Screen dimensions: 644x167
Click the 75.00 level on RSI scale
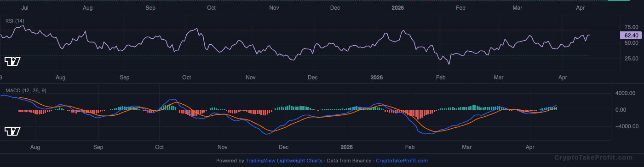pos(632,27)
